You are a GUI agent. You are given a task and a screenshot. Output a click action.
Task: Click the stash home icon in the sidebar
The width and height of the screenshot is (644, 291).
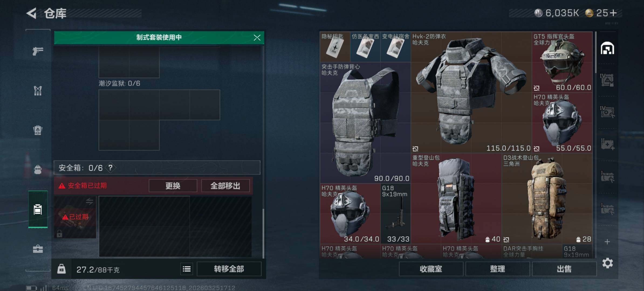coord(607,48)
